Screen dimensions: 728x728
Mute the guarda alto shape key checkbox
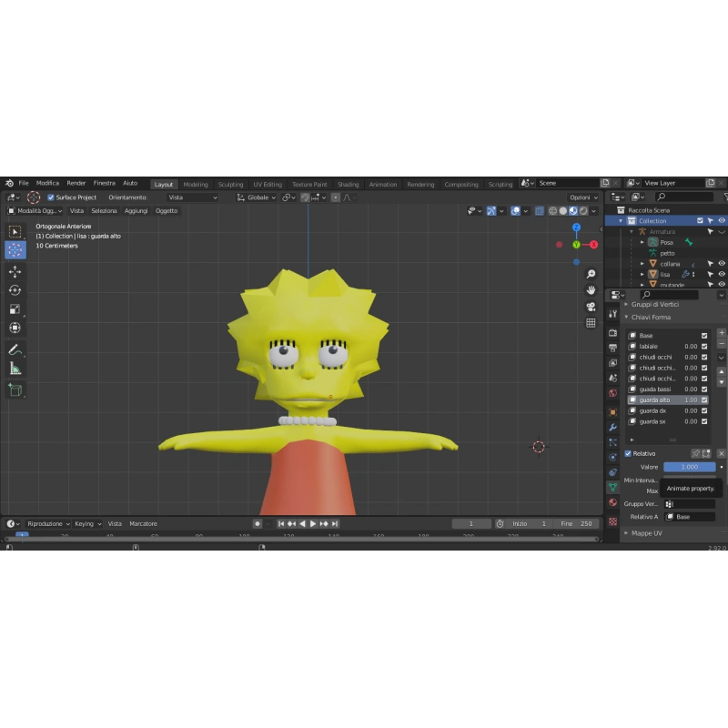click(704, 399)
